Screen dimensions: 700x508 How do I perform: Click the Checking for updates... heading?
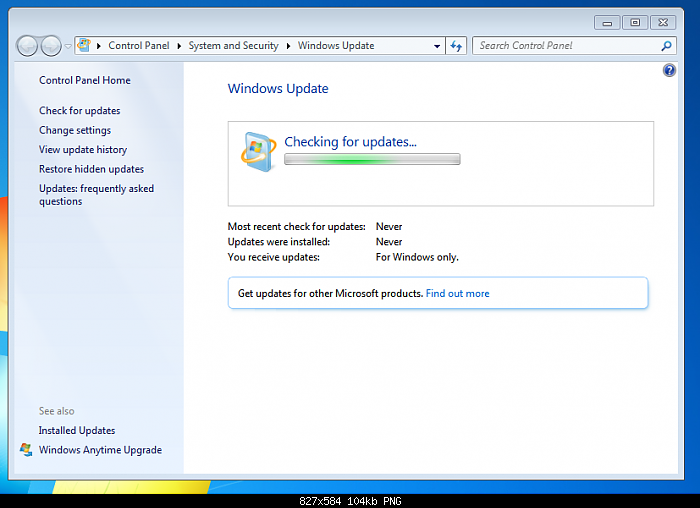[x=350, y=142]
